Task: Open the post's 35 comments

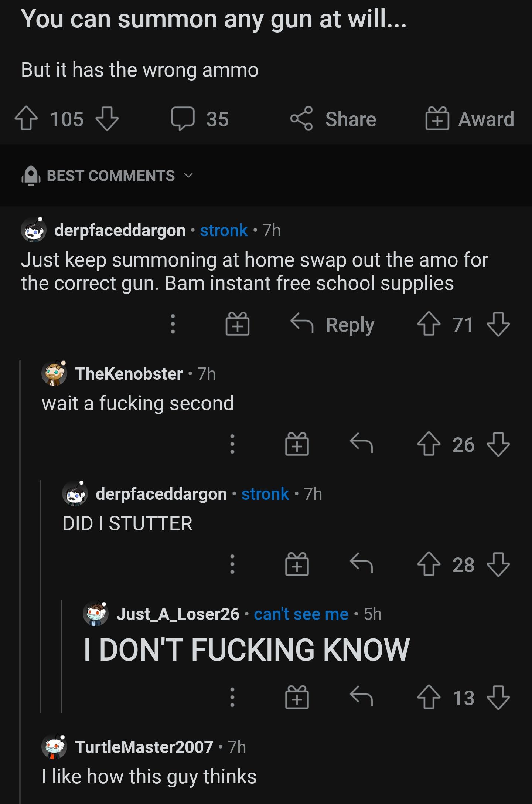Action: [x=200, y=119]
